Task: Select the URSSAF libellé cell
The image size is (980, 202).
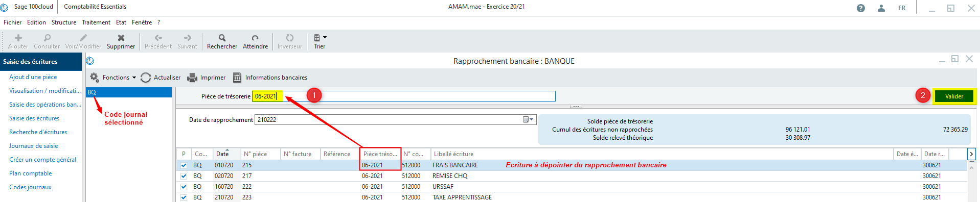Action: pyautogui.click(x=443, y=187)
